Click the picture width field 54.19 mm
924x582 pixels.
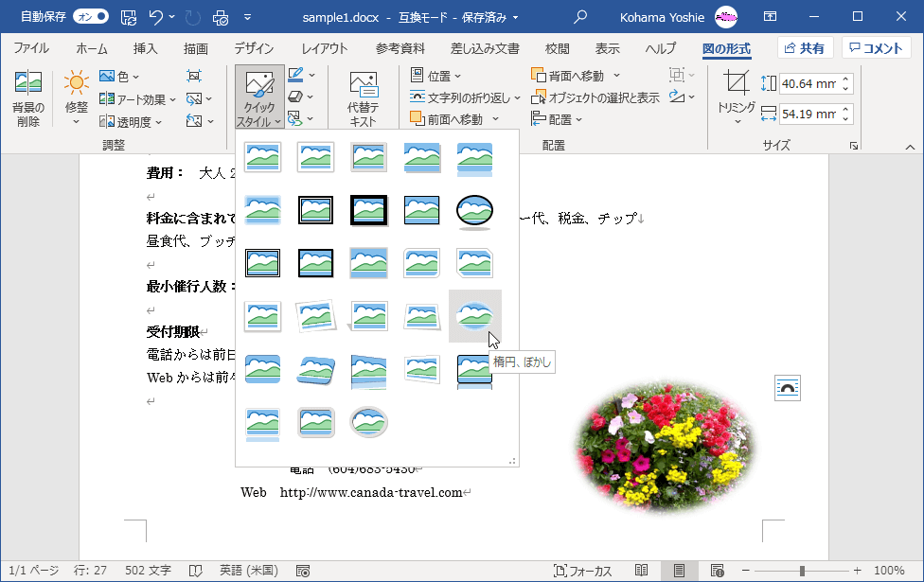[809, 114]
